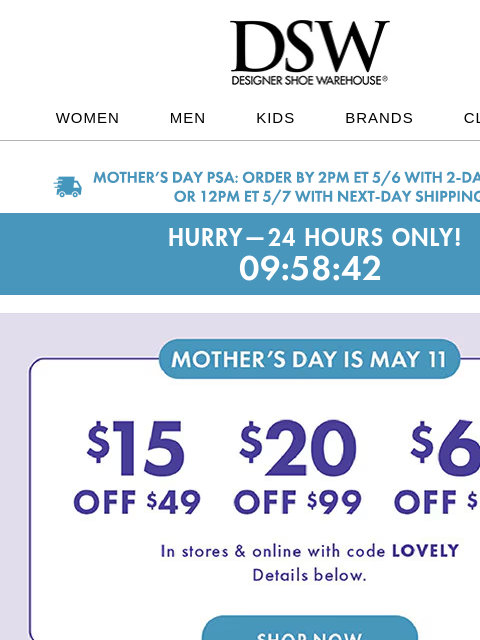
Task: Click the OFF $49 label
Action: (x=137, y=502)
